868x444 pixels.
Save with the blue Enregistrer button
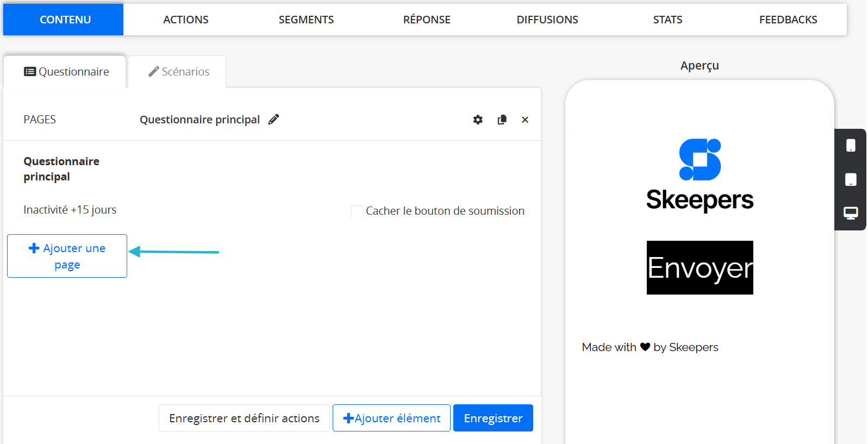[493, 418]
